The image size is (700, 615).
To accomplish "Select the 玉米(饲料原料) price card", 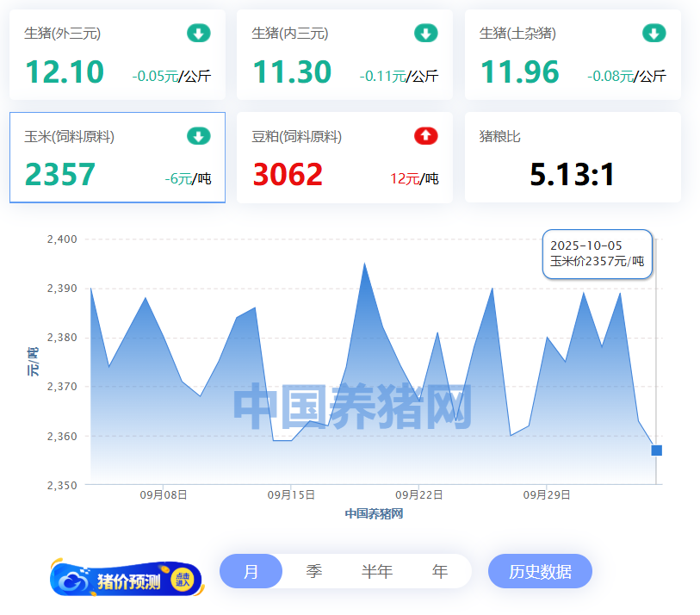I will tap(117, 158).
